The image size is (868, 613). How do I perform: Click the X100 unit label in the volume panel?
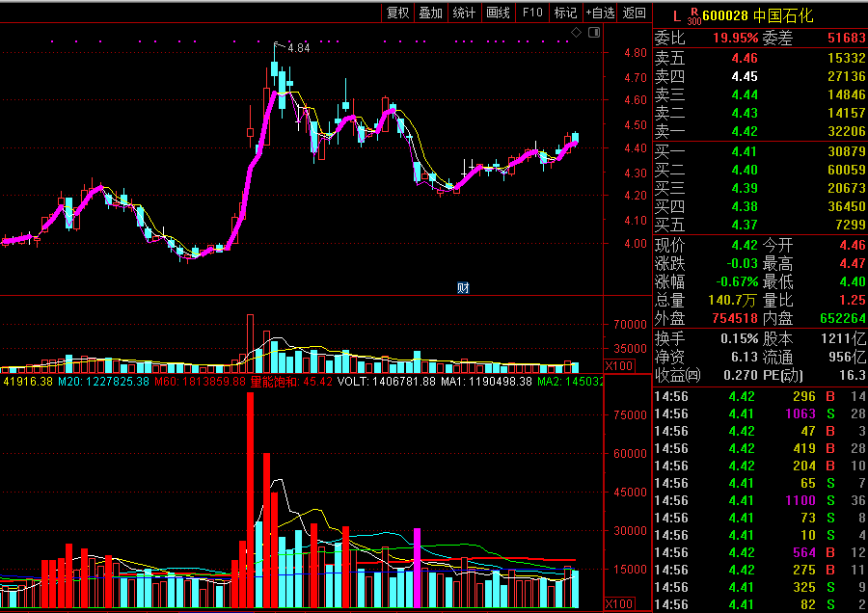(618, 365)
